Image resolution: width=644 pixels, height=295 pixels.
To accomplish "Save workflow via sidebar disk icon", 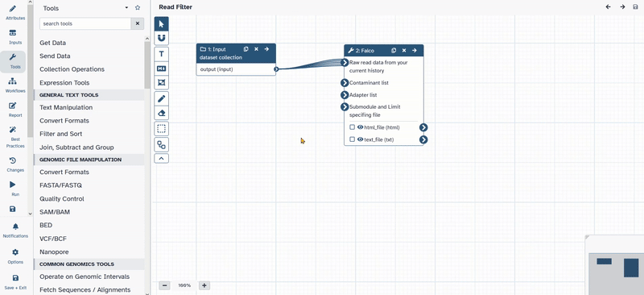I will [13, 209].
